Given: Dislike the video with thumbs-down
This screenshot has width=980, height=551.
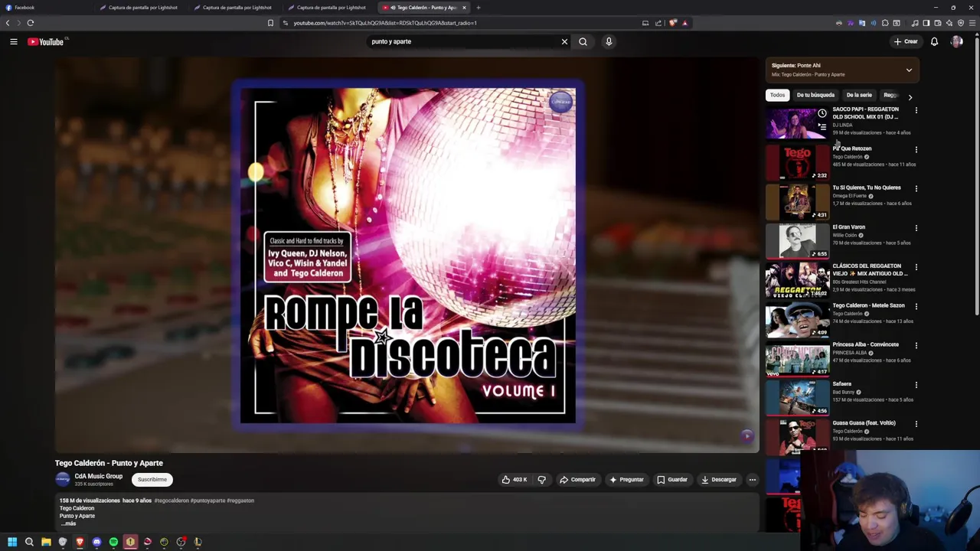Looking at the screenshot, I should [541, 480].
